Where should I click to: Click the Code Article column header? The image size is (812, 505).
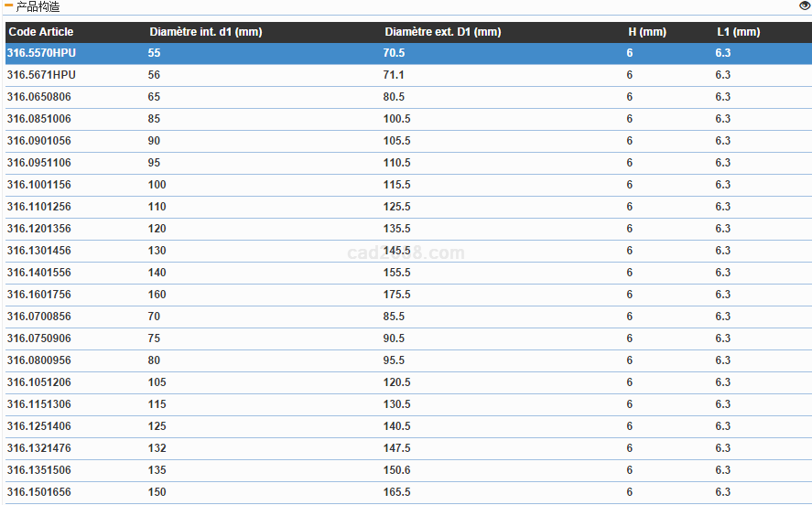pyautogui.click(x=40, y=32)
